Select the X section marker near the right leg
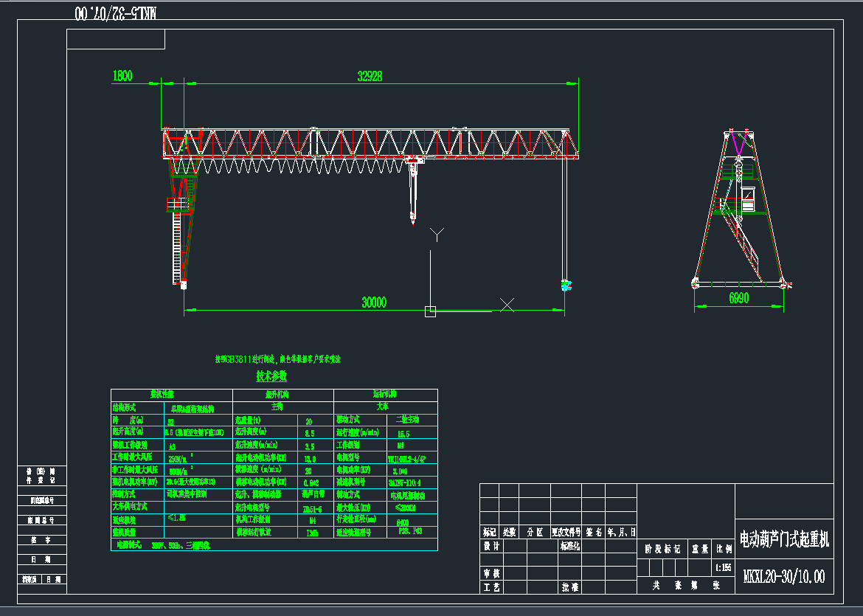Screen dimensions: 863x616 [507, 303]
